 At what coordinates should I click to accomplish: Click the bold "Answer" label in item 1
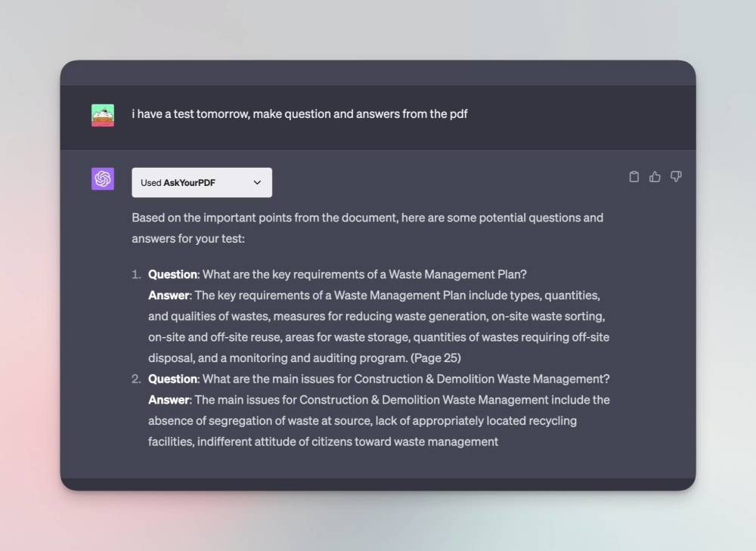coord(169,296)
